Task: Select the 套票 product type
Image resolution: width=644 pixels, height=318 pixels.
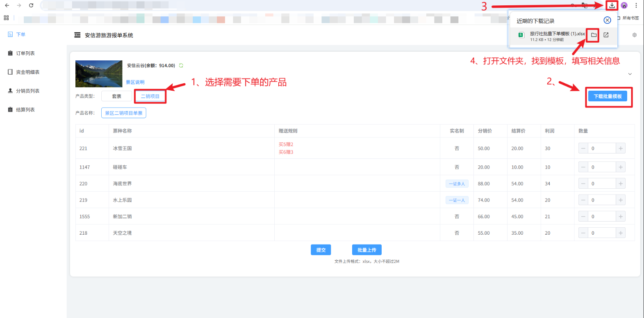Action: (x=117, y=96)
